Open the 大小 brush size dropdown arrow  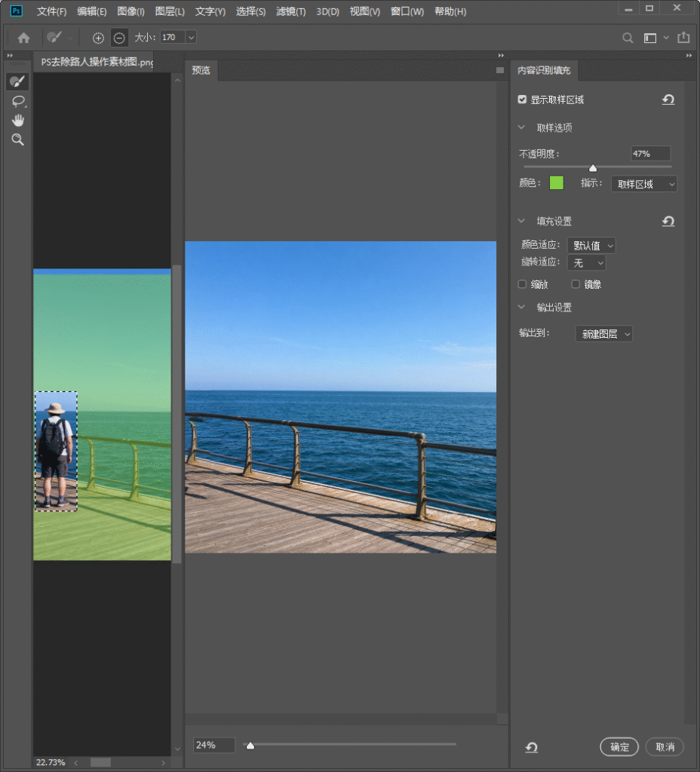coord(191,38)
